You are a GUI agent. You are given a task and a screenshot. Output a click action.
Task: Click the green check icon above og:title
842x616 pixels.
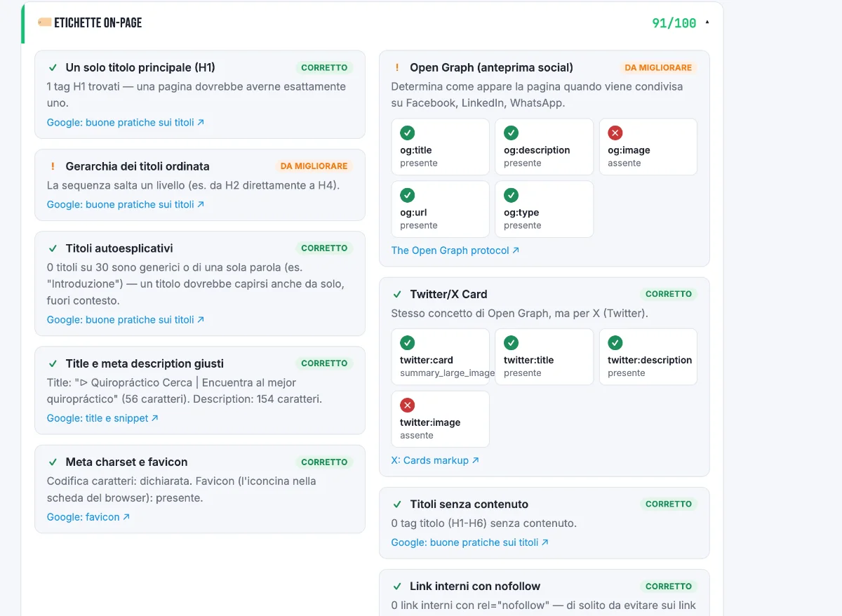[x=408, y=133]
